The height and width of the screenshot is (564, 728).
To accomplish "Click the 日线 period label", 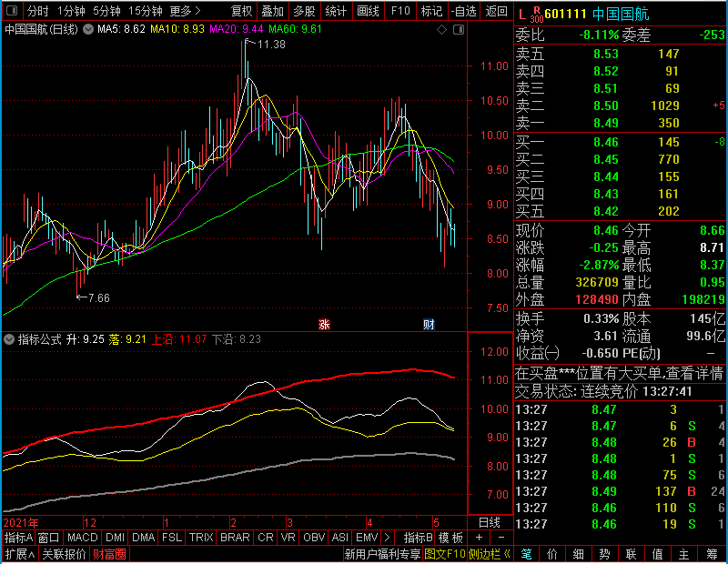I will (x=490, y=523).
